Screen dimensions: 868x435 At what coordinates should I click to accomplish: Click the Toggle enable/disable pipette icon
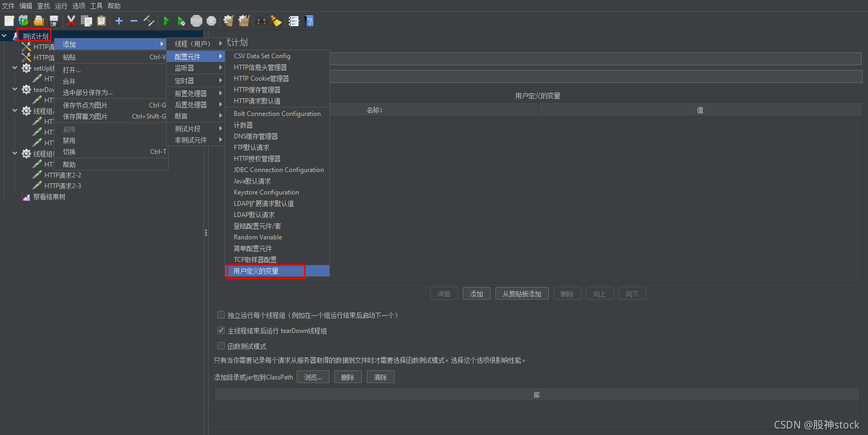point(149,21)
